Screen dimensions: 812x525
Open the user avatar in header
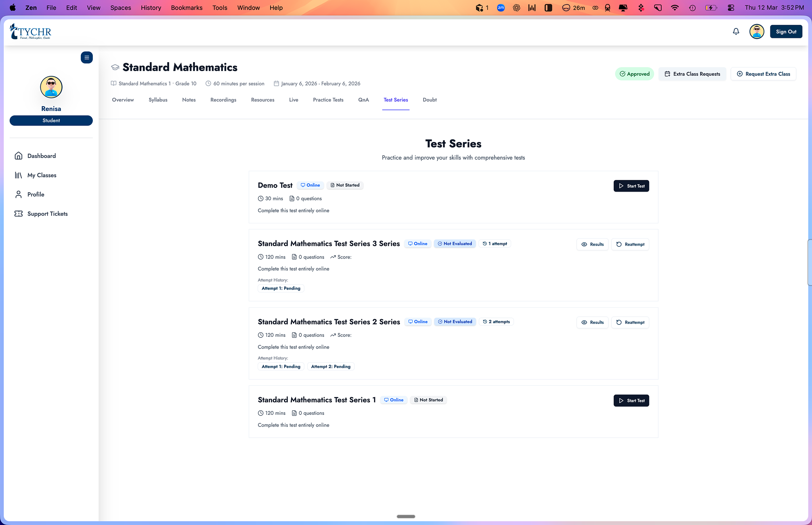pos(756,31)
